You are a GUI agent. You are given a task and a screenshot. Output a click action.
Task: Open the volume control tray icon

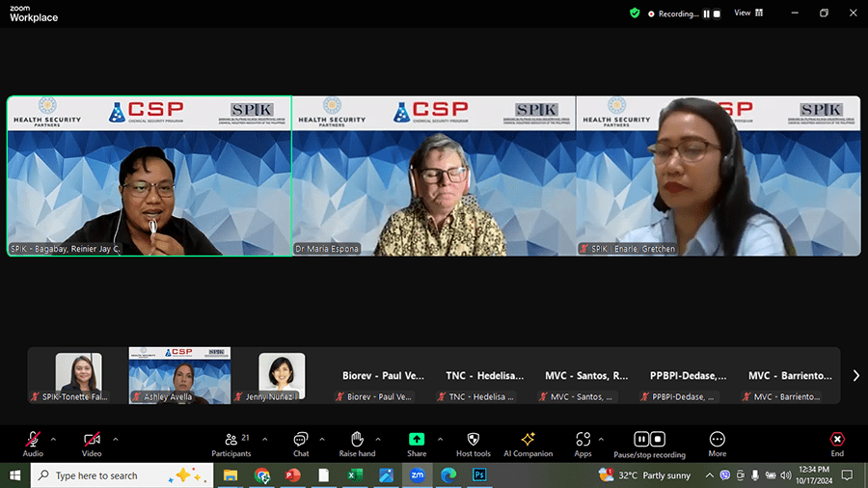coord(785,475)
